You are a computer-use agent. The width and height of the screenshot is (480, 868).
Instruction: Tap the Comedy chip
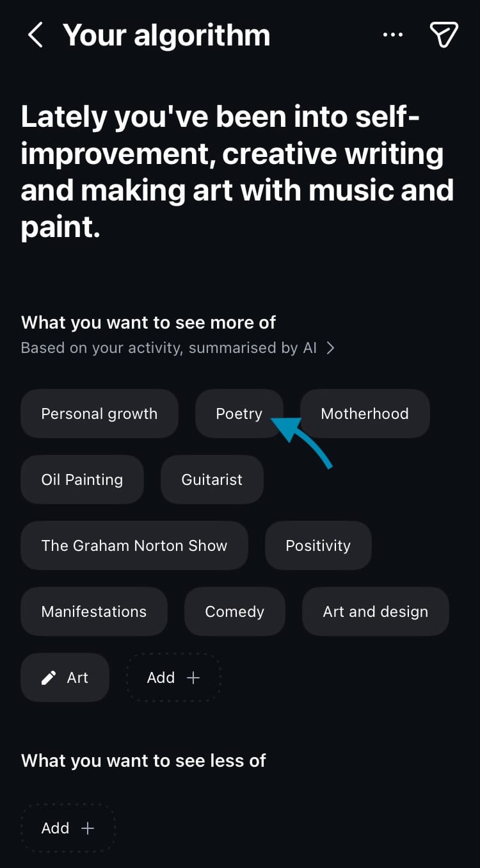click(234, 612)
